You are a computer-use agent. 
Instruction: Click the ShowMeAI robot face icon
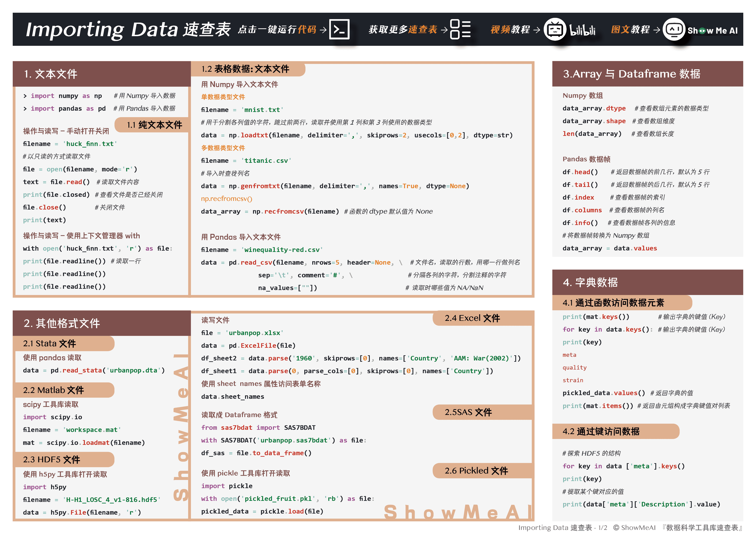674,30
